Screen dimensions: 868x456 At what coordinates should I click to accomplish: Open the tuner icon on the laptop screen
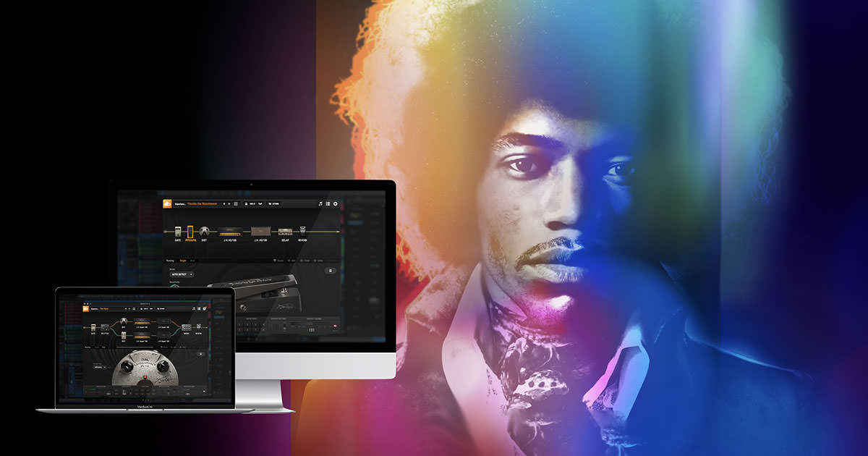(x=194, y=308)
